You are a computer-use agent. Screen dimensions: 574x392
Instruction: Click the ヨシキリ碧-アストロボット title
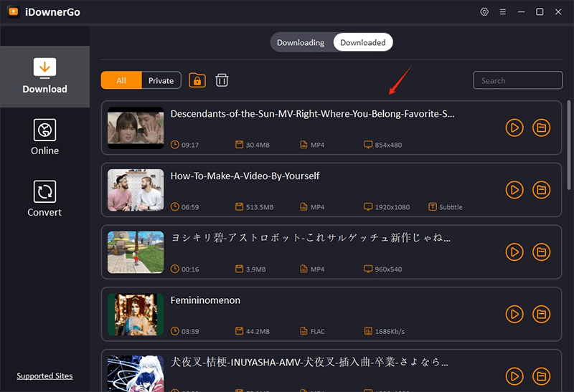point(311,238)
